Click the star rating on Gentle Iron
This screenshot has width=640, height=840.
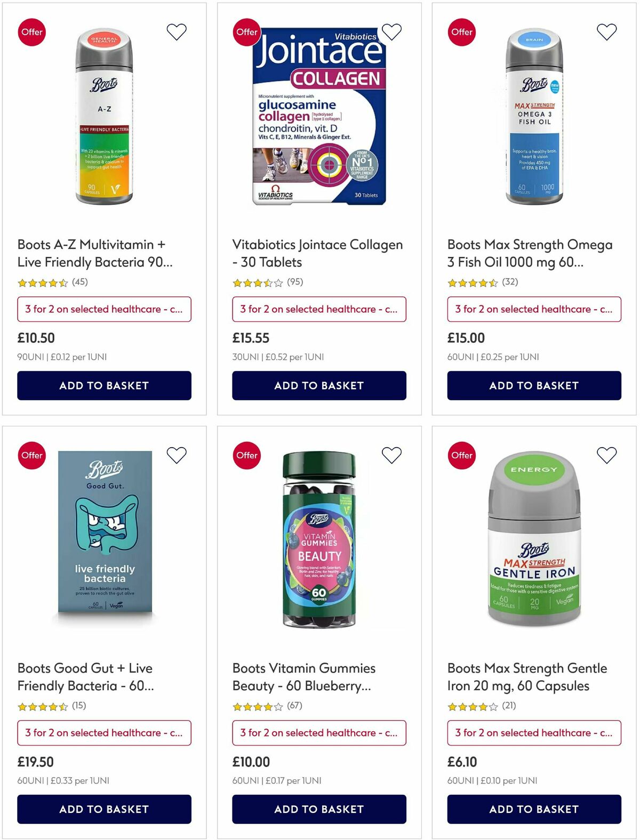click(x=469, y=705)
